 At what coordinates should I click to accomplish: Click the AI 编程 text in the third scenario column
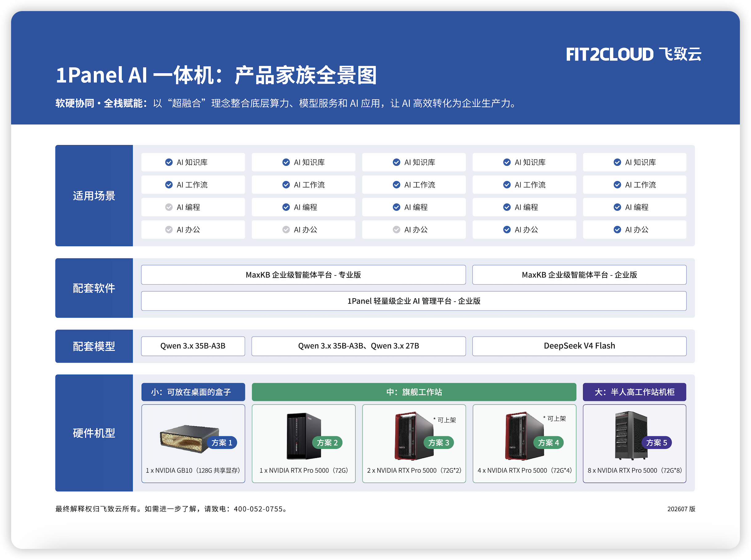tap(416, 207)
